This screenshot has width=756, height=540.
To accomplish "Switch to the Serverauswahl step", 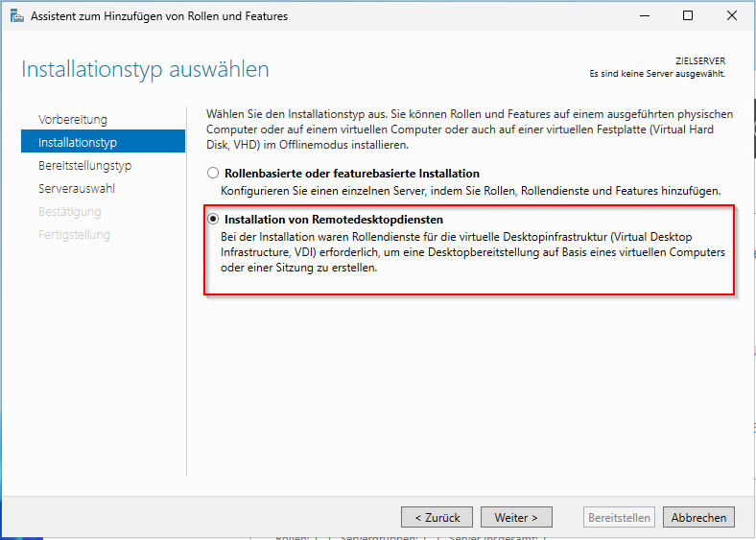I will 77,189.
